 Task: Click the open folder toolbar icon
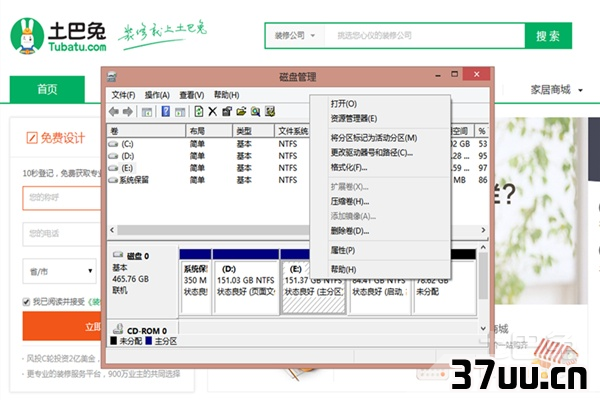[241, 111]
